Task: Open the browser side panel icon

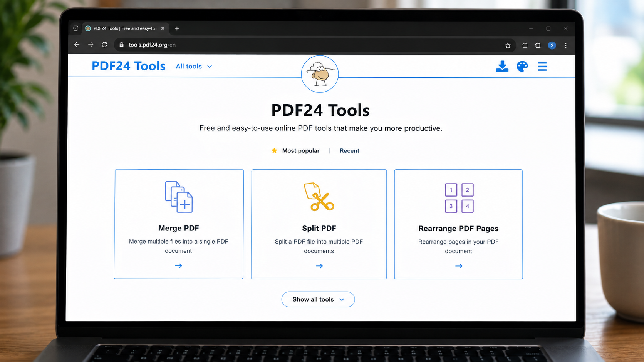Action: (x=538, y=45)
